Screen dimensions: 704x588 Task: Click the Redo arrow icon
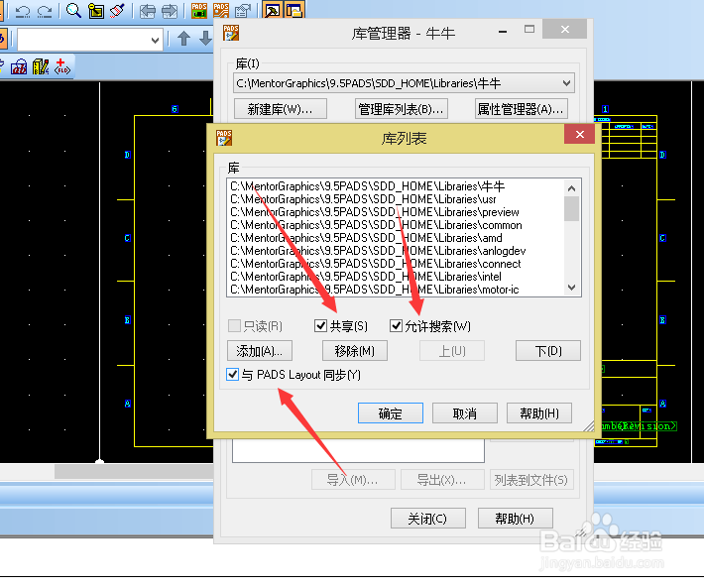click(45, 10)
